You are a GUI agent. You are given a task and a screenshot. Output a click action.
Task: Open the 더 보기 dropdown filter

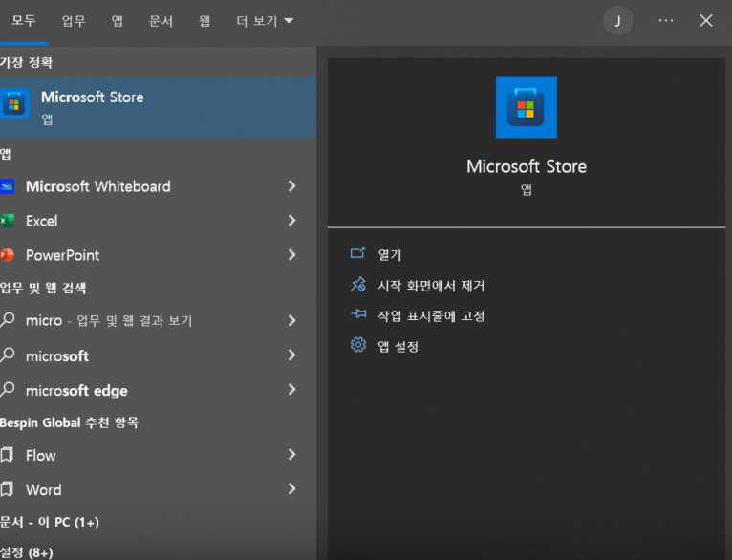pyautogui.click(x=265, y=21)
